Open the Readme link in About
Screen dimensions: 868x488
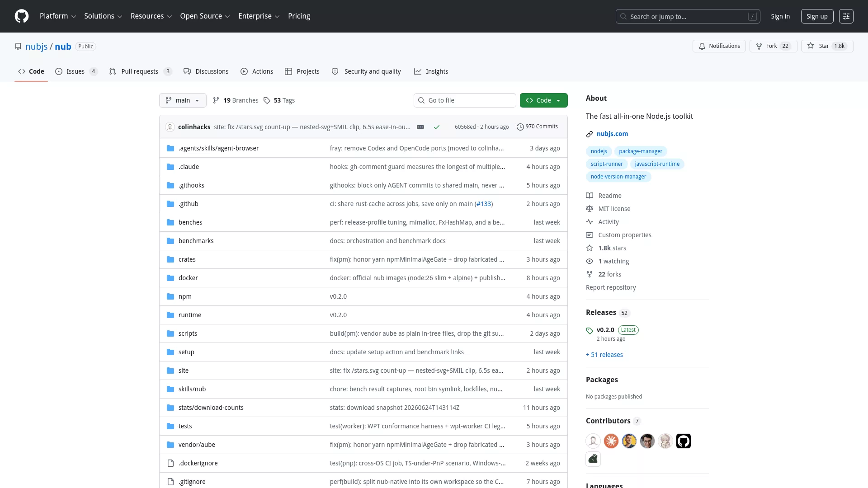pos(604,196)
